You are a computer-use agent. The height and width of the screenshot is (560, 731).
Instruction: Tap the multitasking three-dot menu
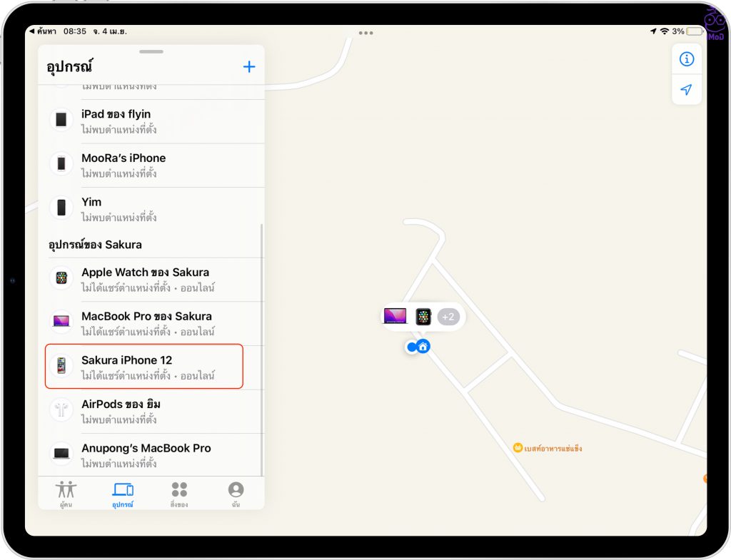(x=365, y=33)
